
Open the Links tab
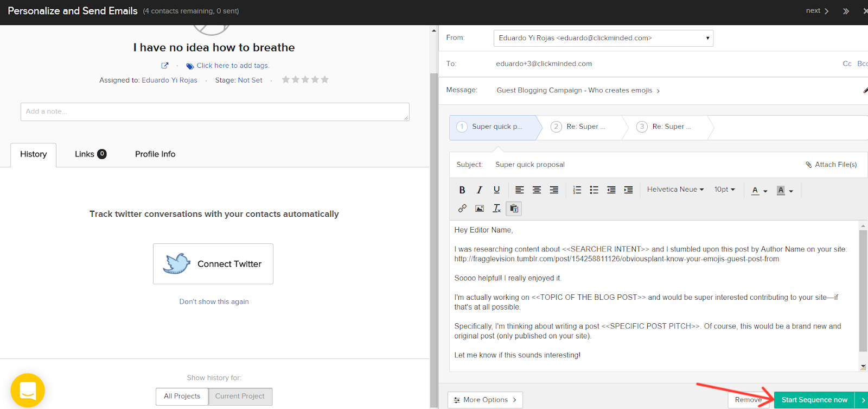[90, 154]
